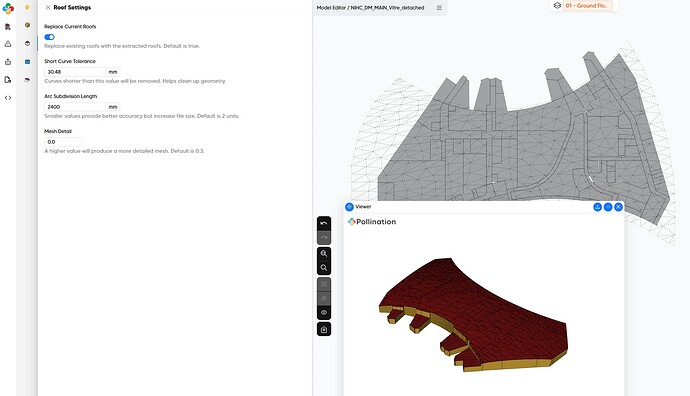Click the Model Editor file title tab
Image resolution: width=690 pixels, height=396 pixels.
click(370, 7)
